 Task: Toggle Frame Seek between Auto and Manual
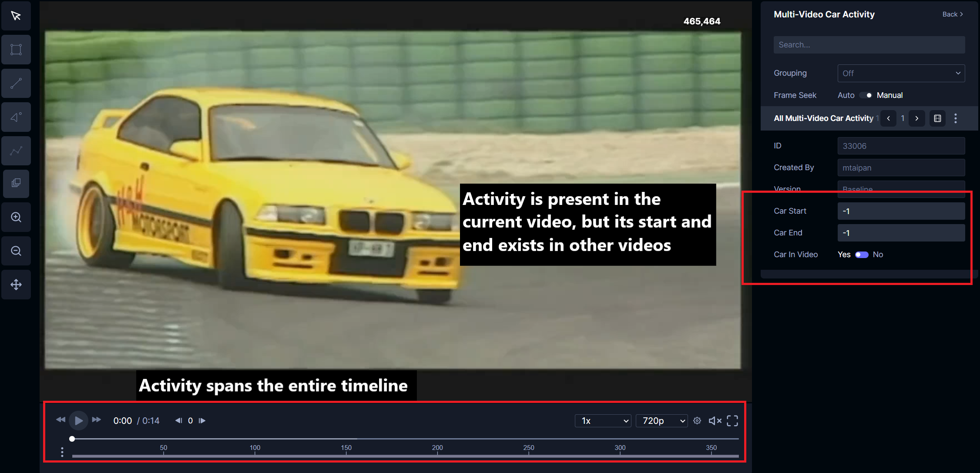tap(866, 95)
